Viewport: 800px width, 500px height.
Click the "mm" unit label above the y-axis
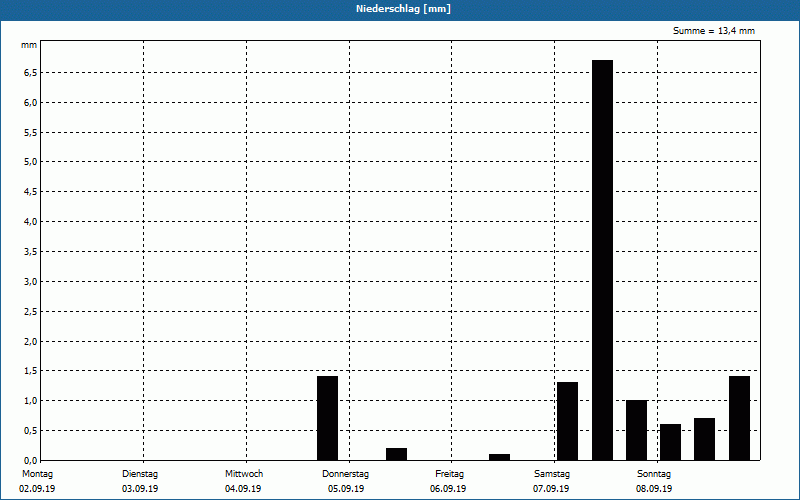tap(29, 45)
